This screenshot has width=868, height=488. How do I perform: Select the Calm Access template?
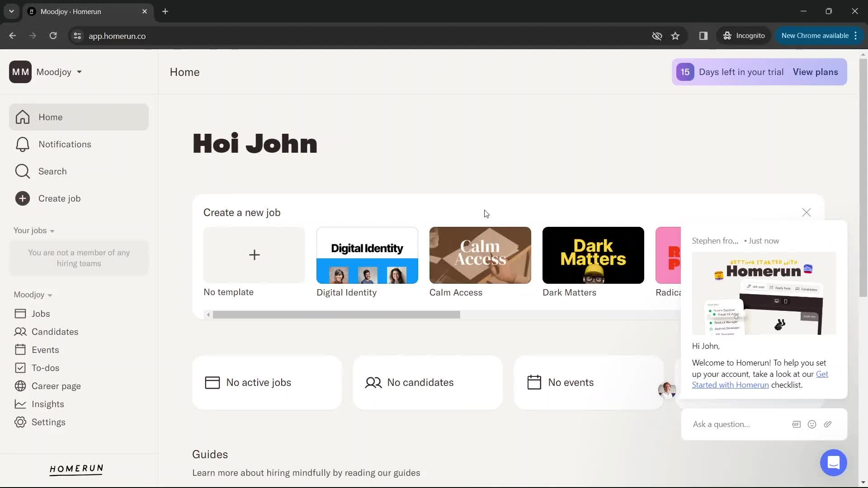click(480, 255)
